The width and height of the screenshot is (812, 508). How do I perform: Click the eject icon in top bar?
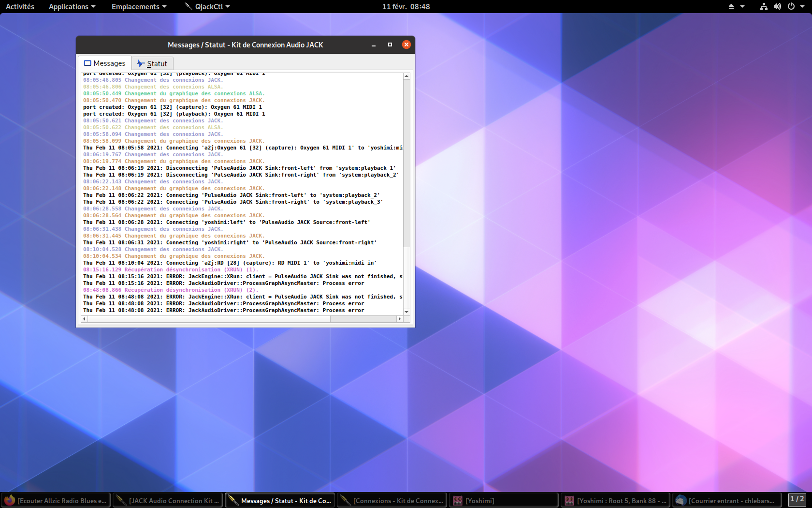tap(731, 6)
